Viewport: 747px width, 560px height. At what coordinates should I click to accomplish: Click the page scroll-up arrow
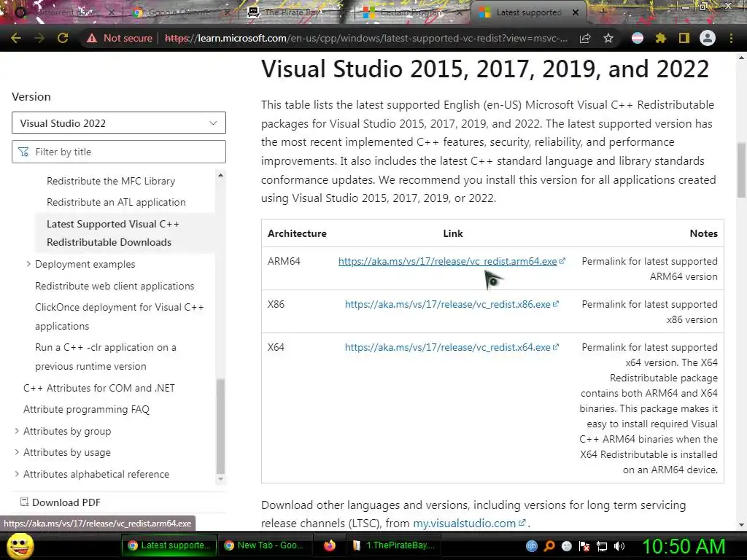click(x=741, y=58)
